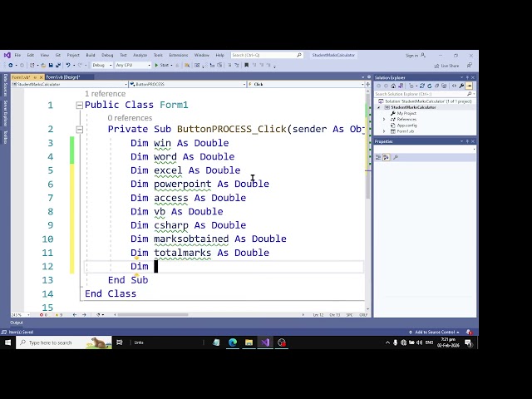The image size is (532, 399).
Task: Toggle Preview Selected Items highlighted icon
Action: pos(469,86)
